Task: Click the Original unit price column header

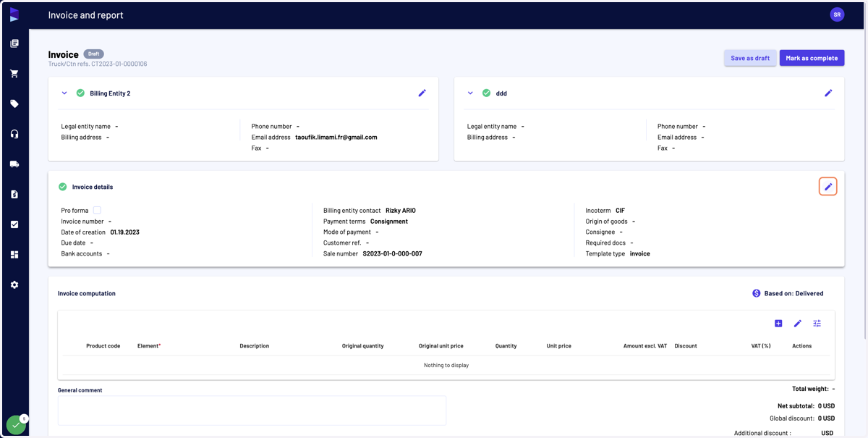Action: point(441,346)
